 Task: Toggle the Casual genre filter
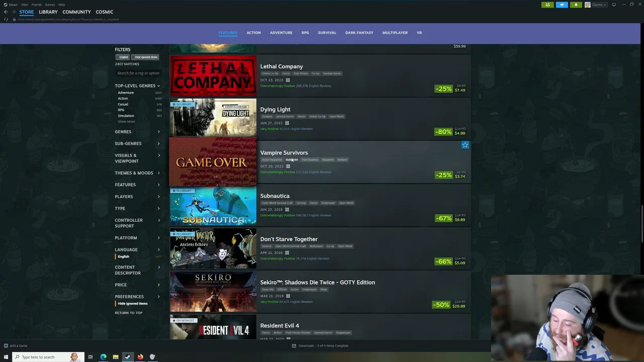[139, 104]
